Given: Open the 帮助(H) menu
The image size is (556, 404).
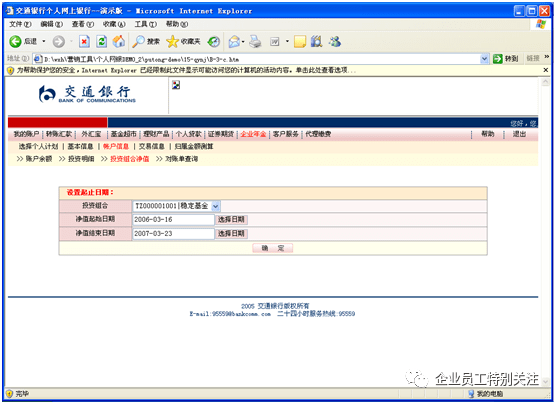Looking at the screenshot, I should click(x=177, y=24).
